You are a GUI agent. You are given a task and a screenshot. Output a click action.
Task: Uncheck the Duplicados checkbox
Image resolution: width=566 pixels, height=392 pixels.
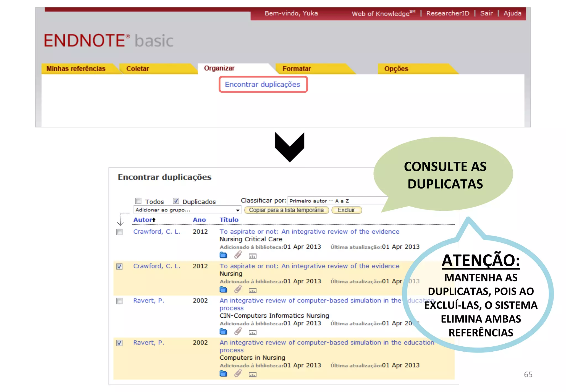click(x=176, y=201)
